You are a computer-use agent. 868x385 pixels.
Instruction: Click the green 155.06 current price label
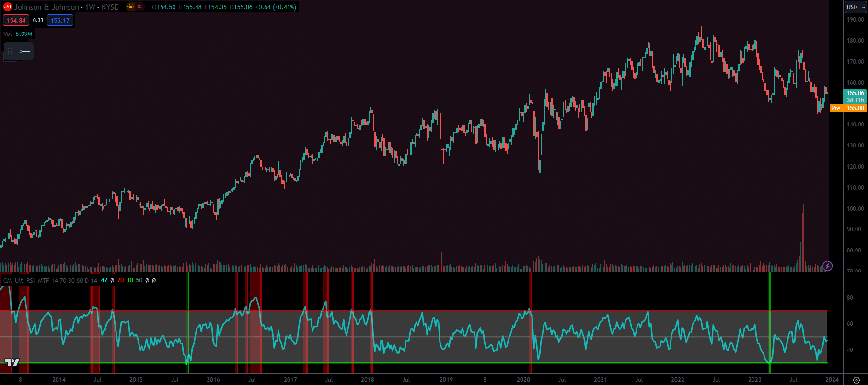click(855, 94)
